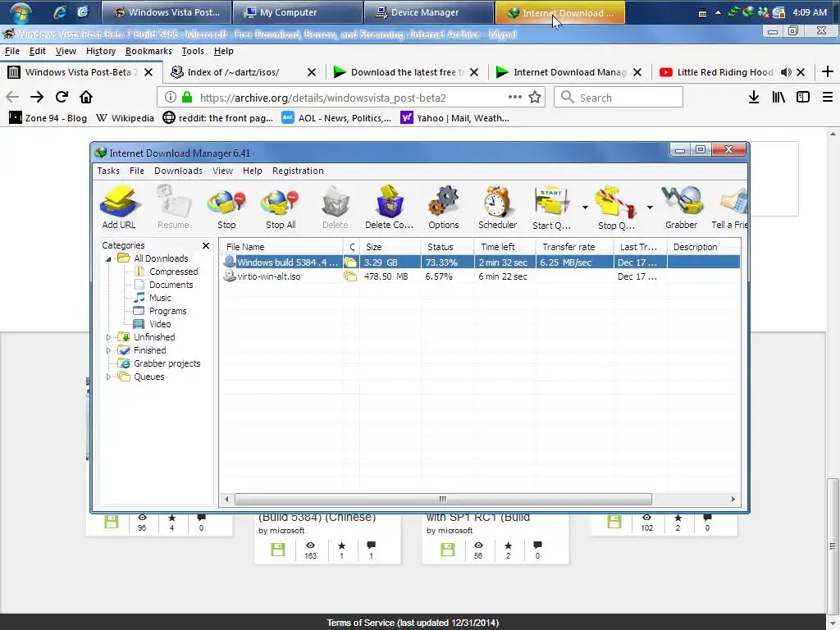Click the browser reload button

tap(62, 97)
